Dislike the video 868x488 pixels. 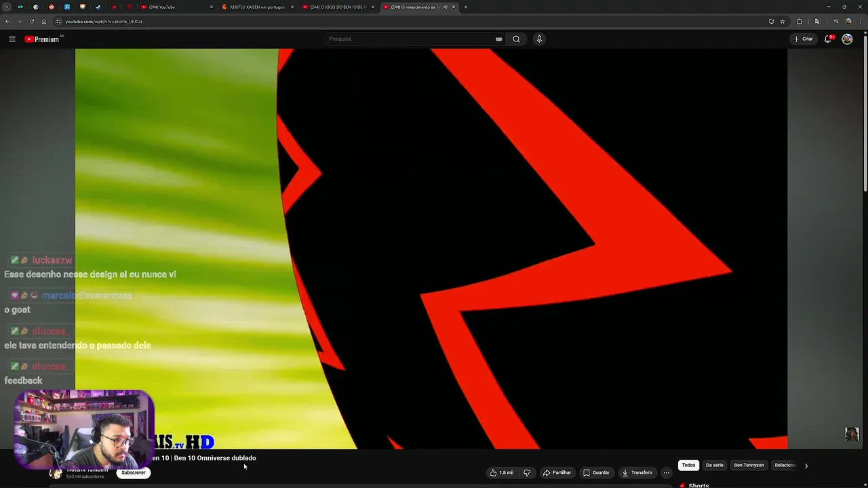point(527,472)
